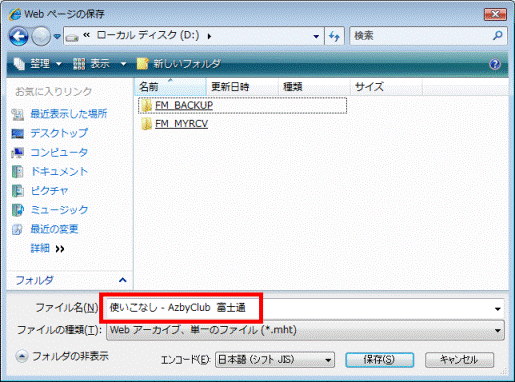Viewport: 515px width, 382px height.
Task: Click the Internet Explorer title bar icon
Action: coord(15,14)
